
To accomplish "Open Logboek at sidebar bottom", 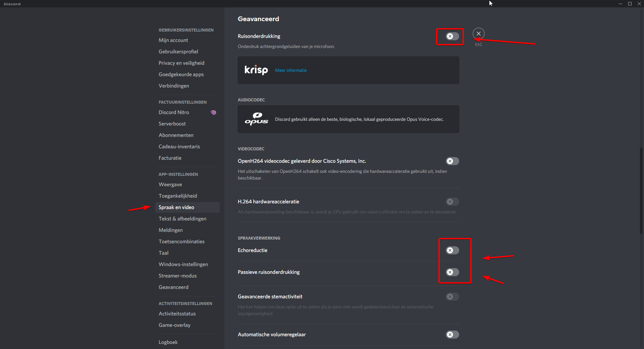I will click(168, 342).
